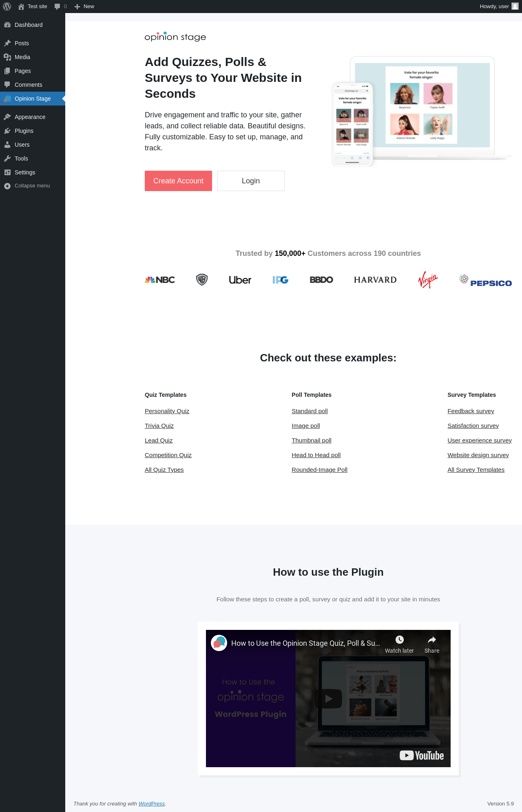Image resolution: width=522 pixels, height=812 pixels.
Task: Click Create Account button
Action: [178, 181]
